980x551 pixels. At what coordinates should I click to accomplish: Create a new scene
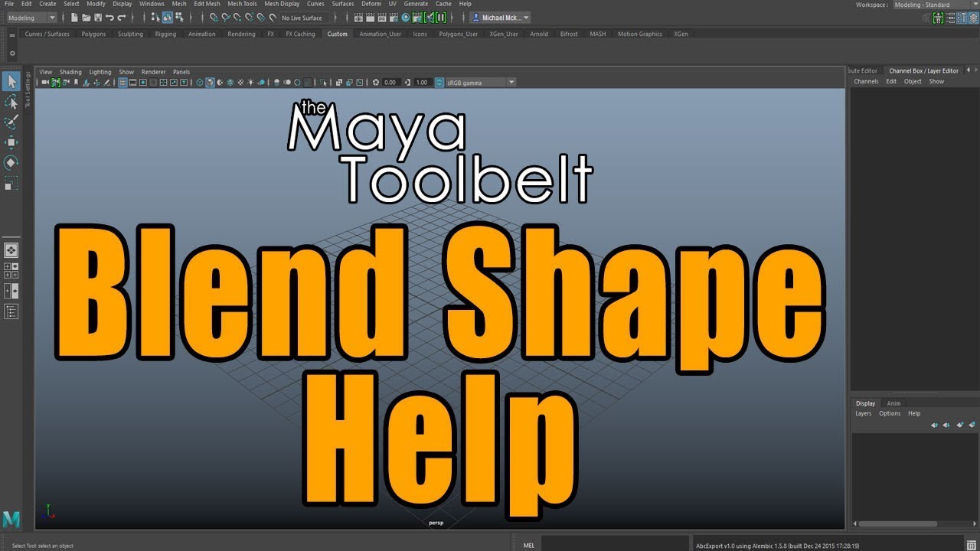point(74,17)
